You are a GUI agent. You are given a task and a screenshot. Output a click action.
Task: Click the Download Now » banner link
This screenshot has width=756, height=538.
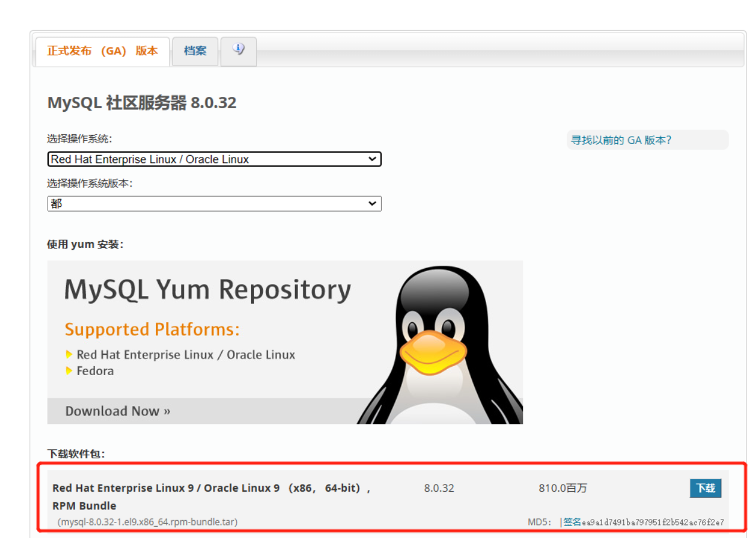click(118, 411)
